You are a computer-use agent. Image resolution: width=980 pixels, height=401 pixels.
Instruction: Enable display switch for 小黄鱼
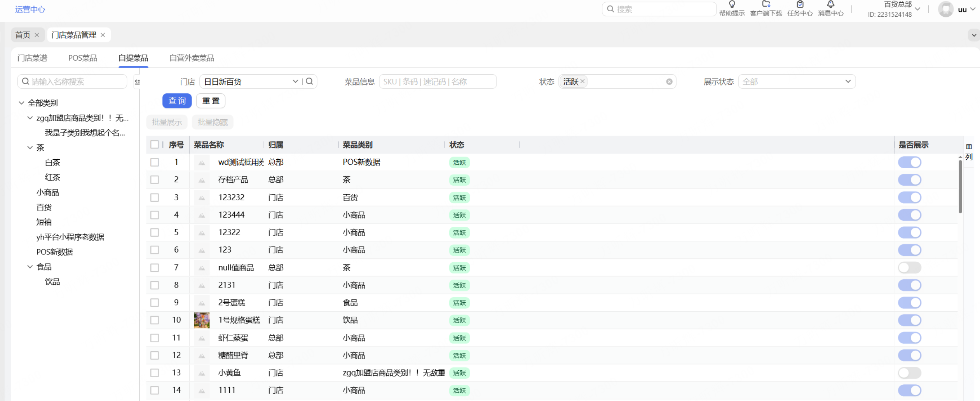pos(909,373)
